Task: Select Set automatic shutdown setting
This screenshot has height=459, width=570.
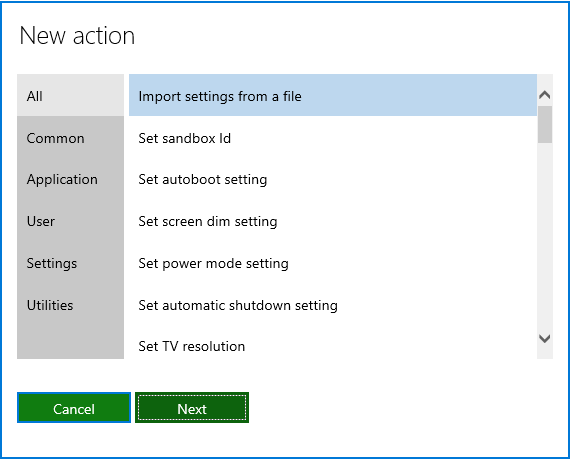Action: (333, 305)
